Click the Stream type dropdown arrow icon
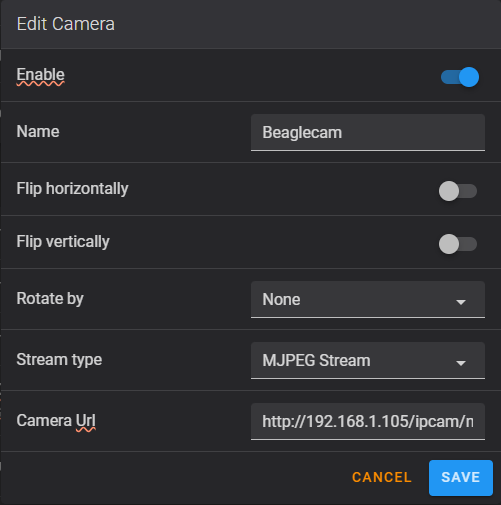 tap(461, 363)
